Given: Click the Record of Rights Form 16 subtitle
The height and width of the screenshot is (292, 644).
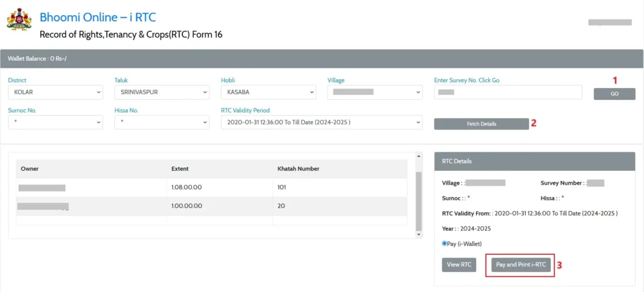Looking at the screenshot, I should tap(131, 35).
